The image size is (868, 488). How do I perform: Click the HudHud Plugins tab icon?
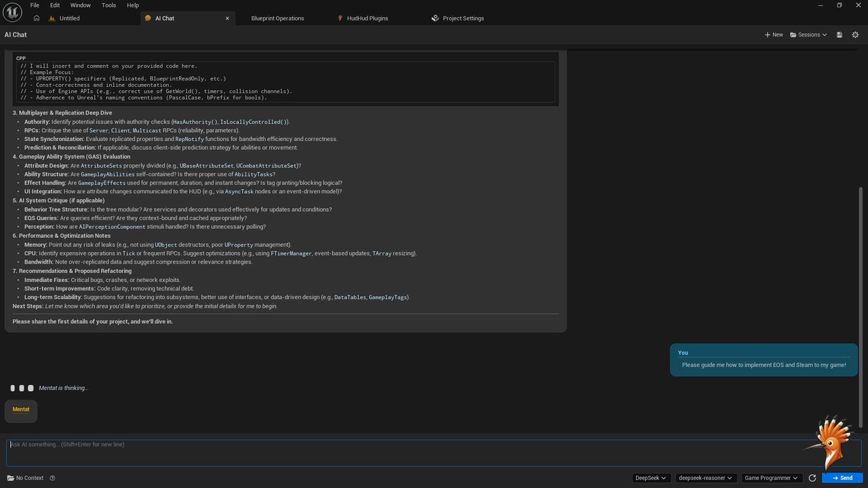340,18
